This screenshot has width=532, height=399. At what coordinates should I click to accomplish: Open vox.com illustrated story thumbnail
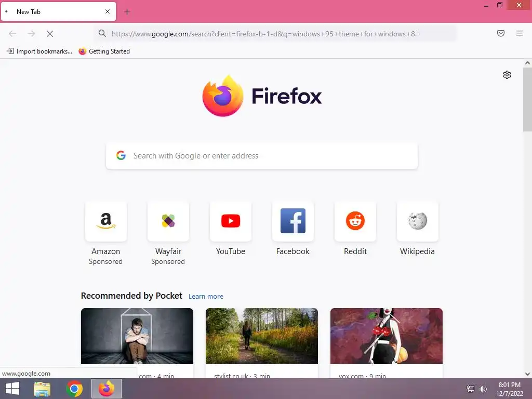(x=387, y=336)
